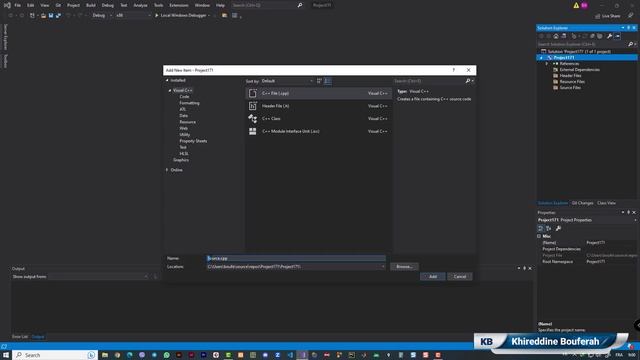
Task: Select External Dependencies node
Action: 580,70
